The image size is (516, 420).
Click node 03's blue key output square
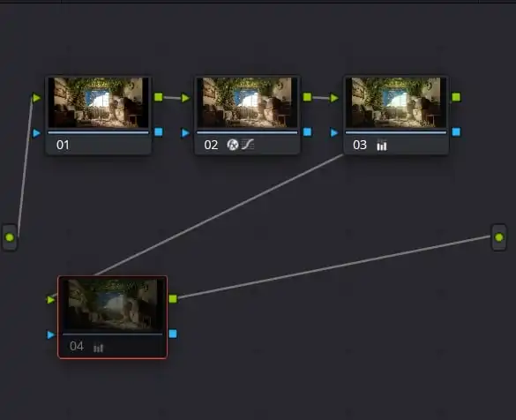point(456,131)
